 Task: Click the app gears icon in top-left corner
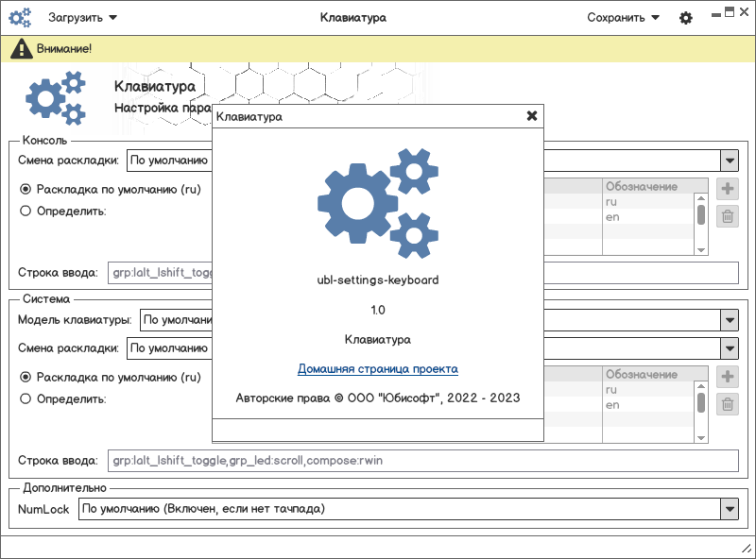(20, 18)
